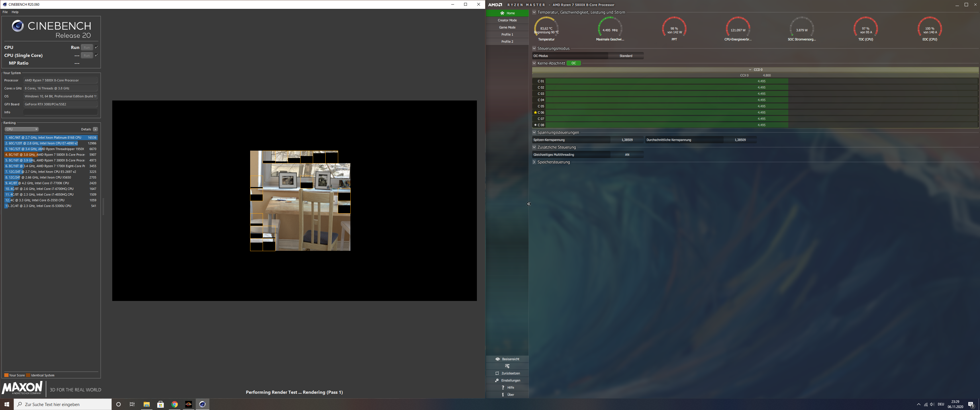Expand the Speichersteuerung section

(534, 162)
